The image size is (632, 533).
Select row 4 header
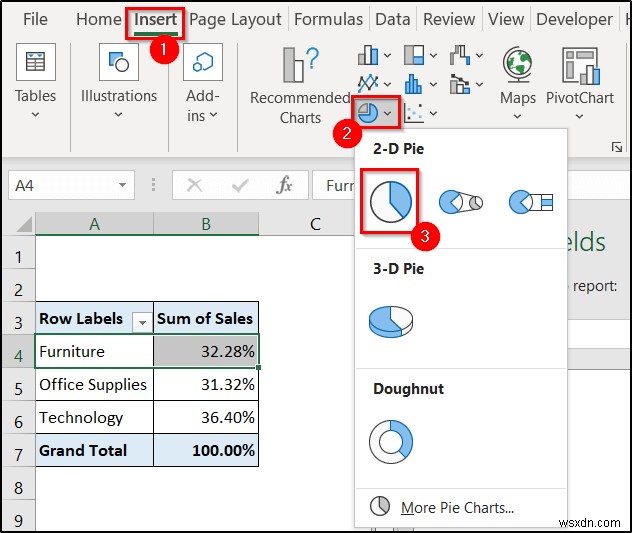(19, 352)
